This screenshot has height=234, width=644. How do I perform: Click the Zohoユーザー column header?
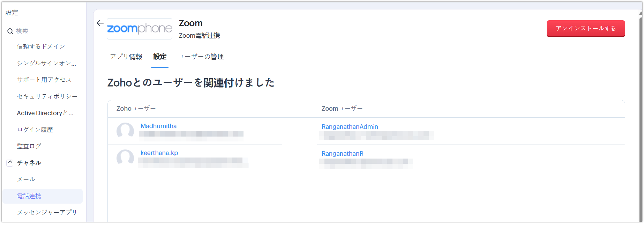tap(136, 109)
